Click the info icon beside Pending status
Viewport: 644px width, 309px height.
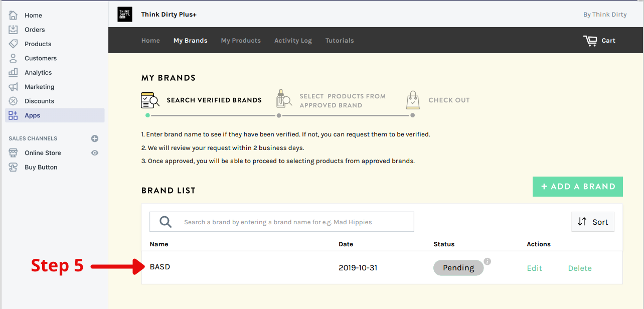488,261
